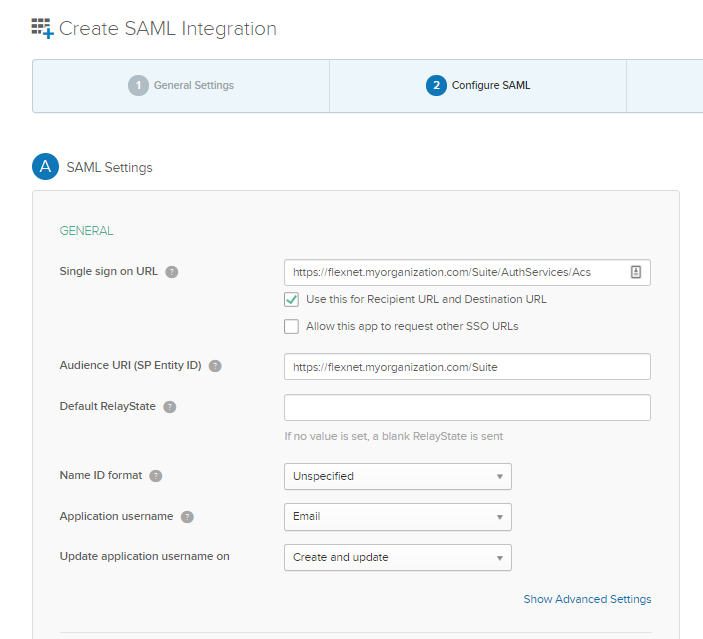Click the Update application username on label
This screenshot has width=703, height=639.
pyautogui.click(x=144, y=556)
